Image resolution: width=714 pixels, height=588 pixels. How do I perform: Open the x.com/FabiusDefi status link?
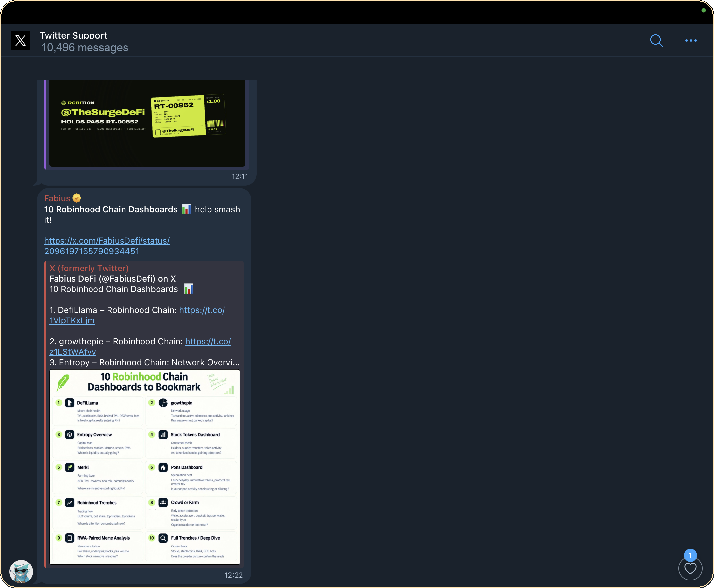[x=107, y=246]
